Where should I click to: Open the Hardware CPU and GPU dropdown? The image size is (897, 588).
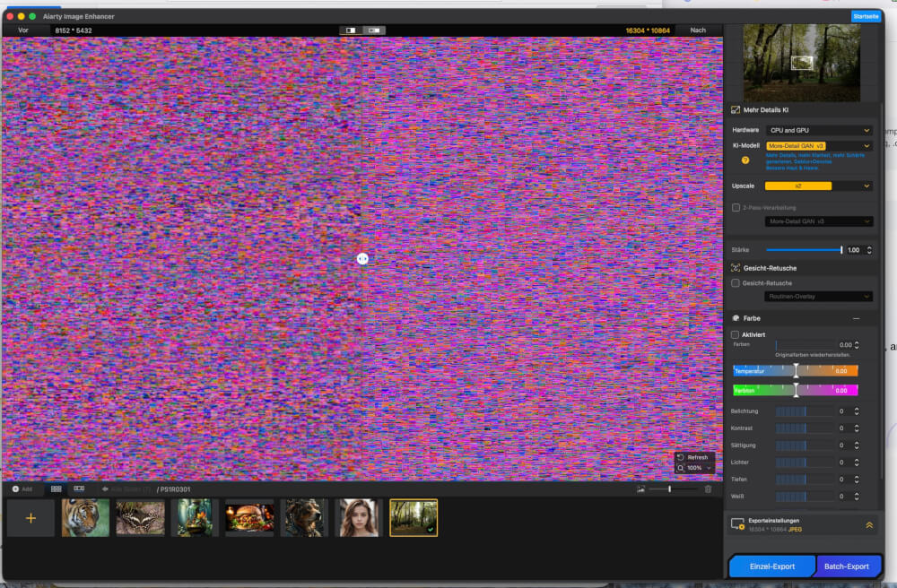click(x=819, y=130)
